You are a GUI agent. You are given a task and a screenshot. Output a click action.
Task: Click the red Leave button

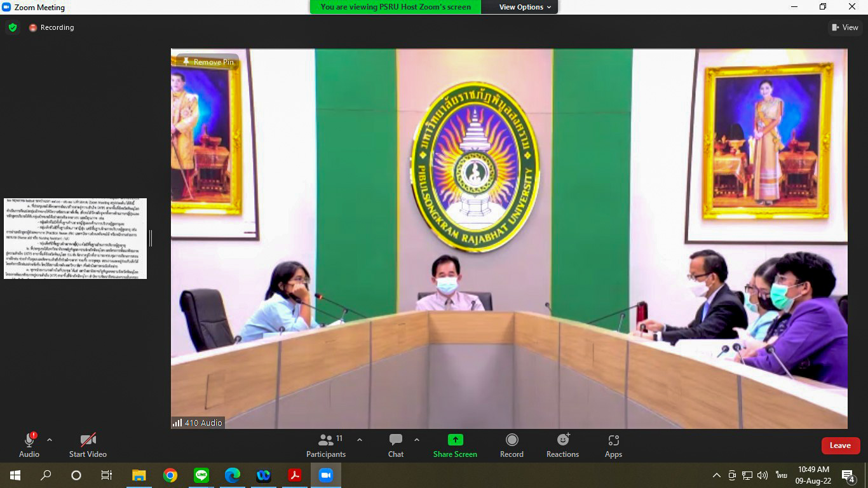point(841,445)
